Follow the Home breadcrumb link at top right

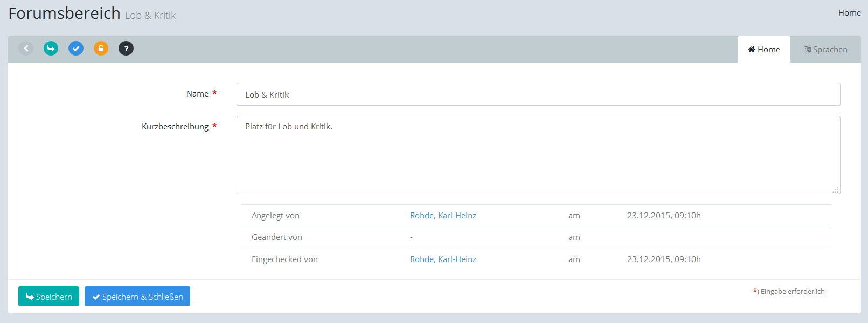(x=849, y=13)
